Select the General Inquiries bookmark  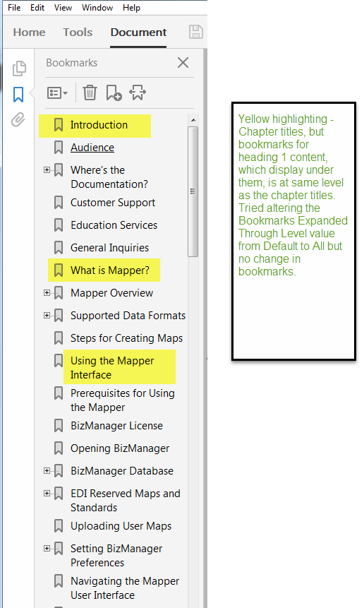(109, 247)
